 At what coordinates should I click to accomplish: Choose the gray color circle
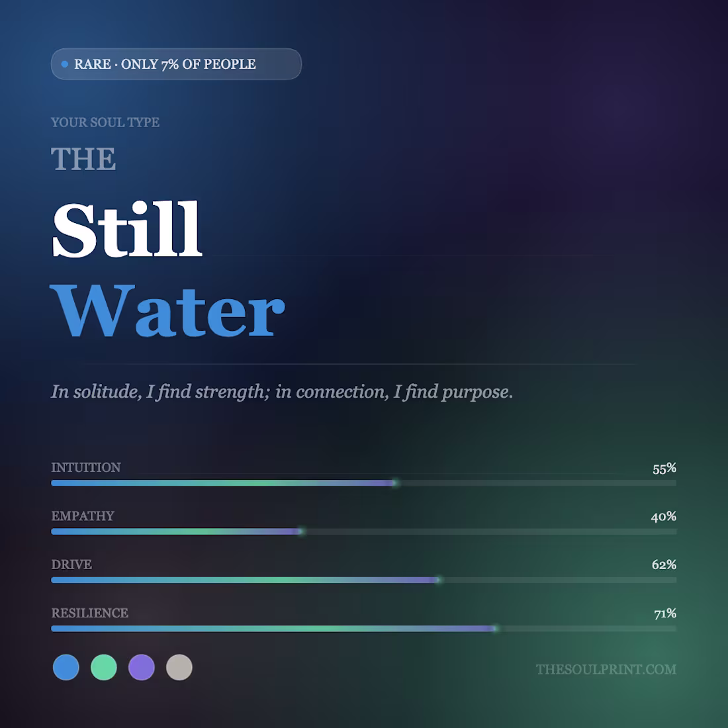(x=179, y=667)
